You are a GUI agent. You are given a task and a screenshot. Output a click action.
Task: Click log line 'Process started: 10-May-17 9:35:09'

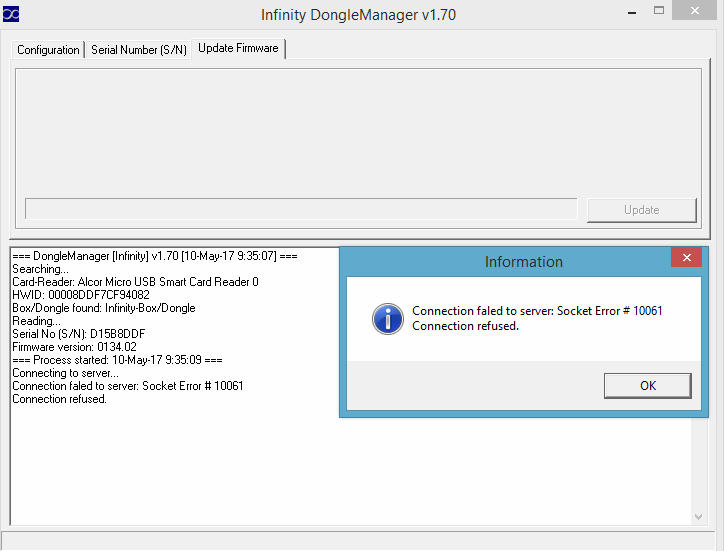click(117, 360)
